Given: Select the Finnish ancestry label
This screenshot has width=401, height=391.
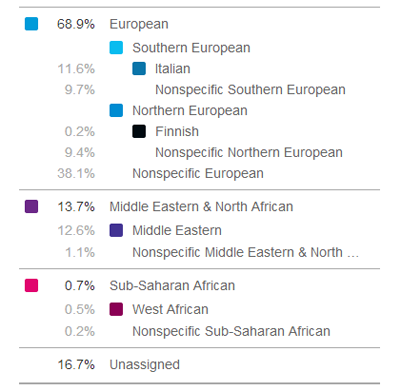Looking at the screenshot, I should (x=177, y=131).
